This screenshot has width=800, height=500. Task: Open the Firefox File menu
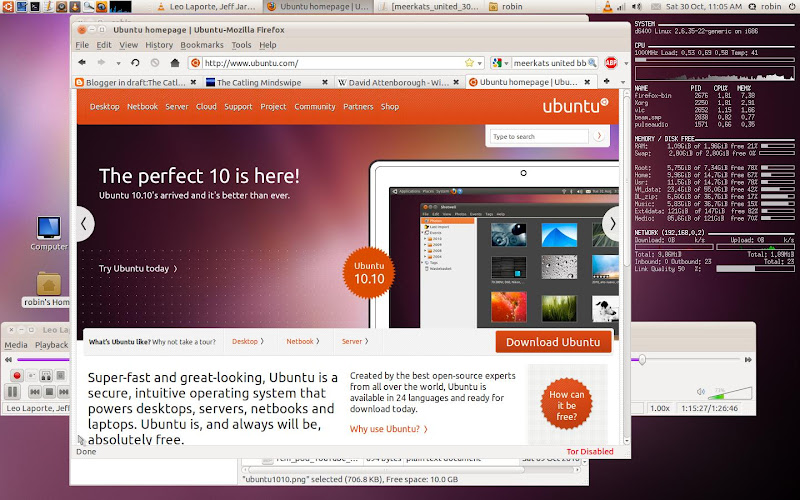coord(82,45)
